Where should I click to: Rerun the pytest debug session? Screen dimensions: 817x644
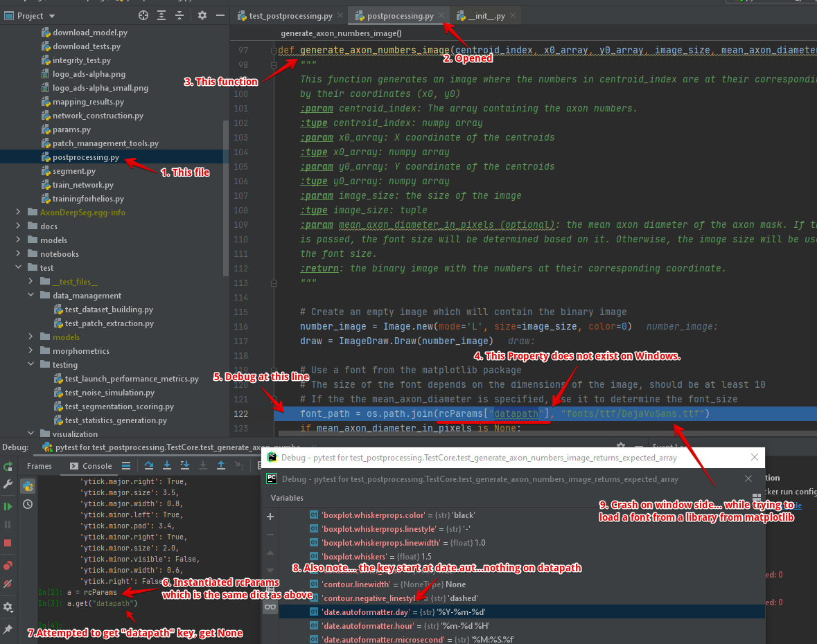click(8, 467)
